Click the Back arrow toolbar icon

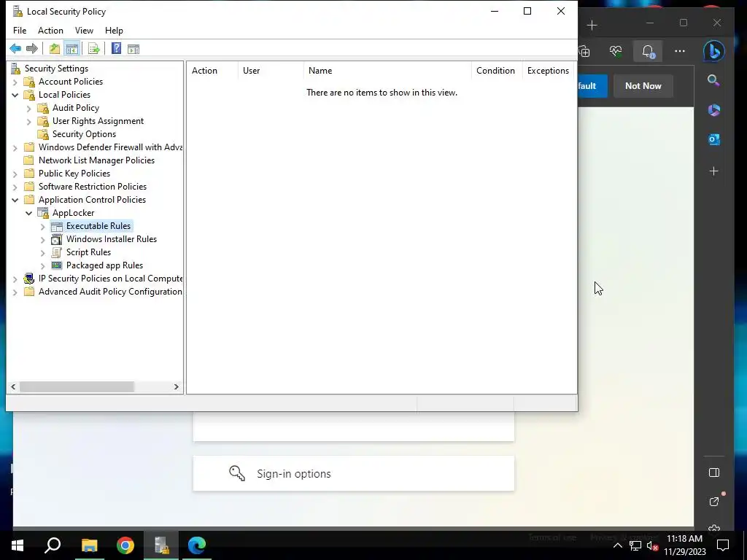click(15, 49)
